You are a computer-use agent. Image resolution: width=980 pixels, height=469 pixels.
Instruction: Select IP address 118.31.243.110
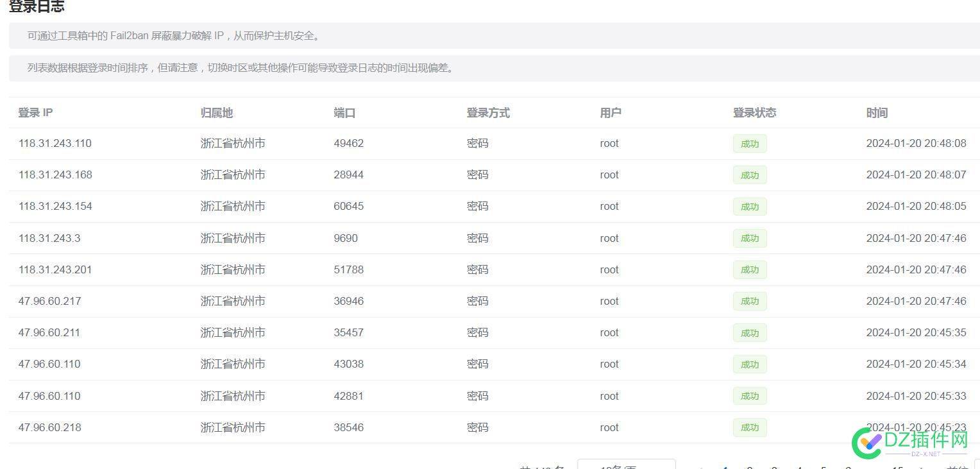[x=55, y=144]
